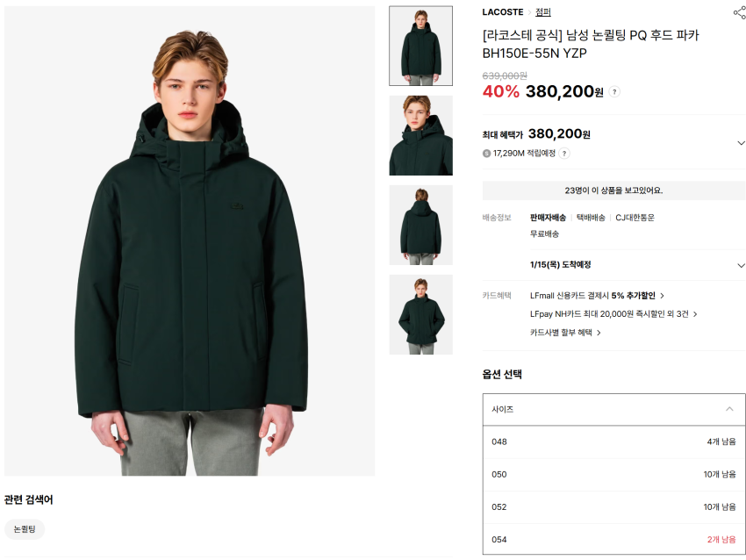Viewport: 746px width, 560px height.
Task: View the fourth thumbnail with hood down
Action: coord(421,314)
